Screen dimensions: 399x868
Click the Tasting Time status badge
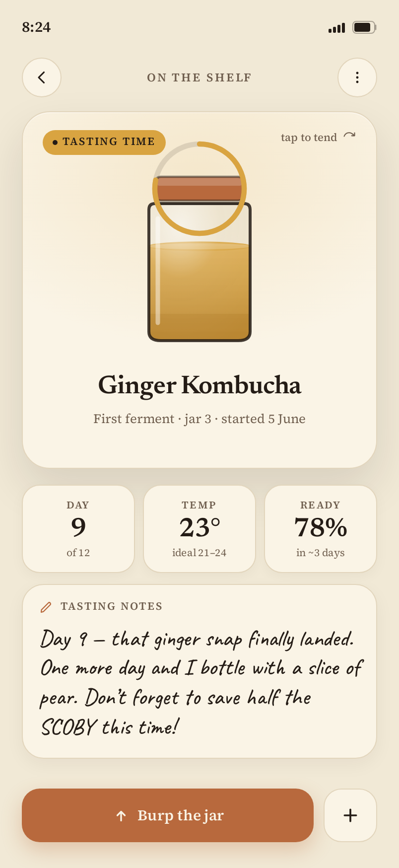(x=104, y=142)
